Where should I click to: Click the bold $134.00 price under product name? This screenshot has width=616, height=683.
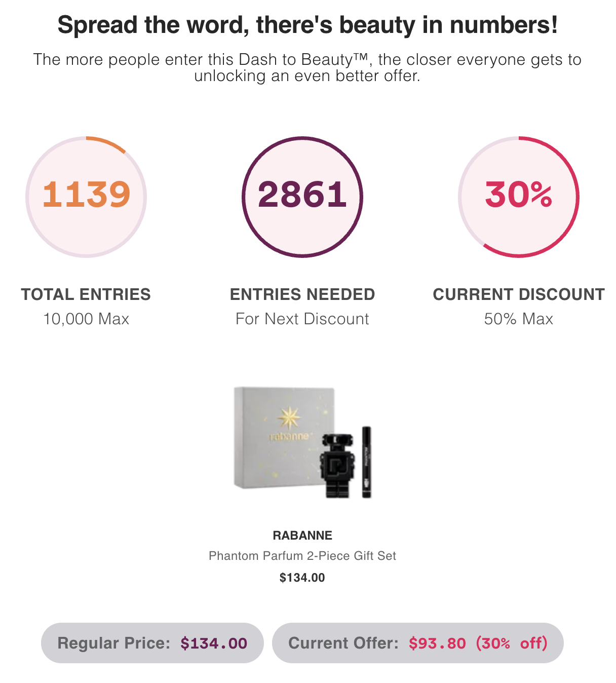302,578
